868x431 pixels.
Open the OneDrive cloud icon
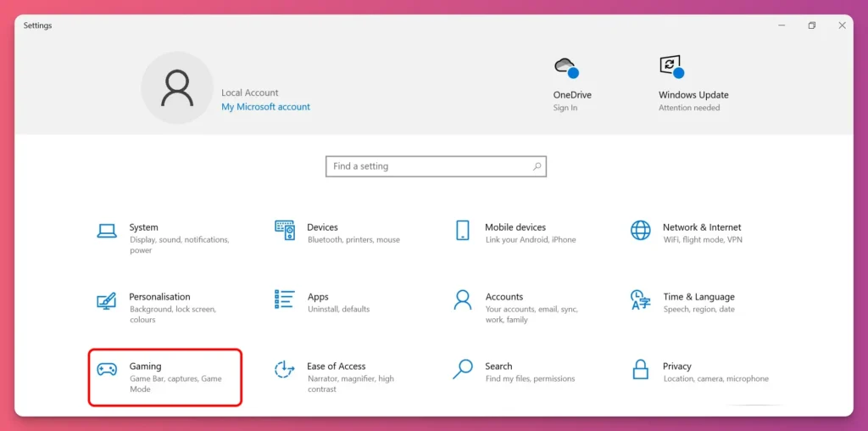point(565,67)
